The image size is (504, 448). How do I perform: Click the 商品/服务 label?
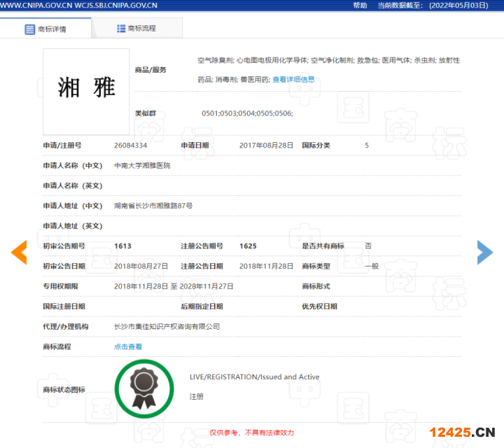point(150,70)
